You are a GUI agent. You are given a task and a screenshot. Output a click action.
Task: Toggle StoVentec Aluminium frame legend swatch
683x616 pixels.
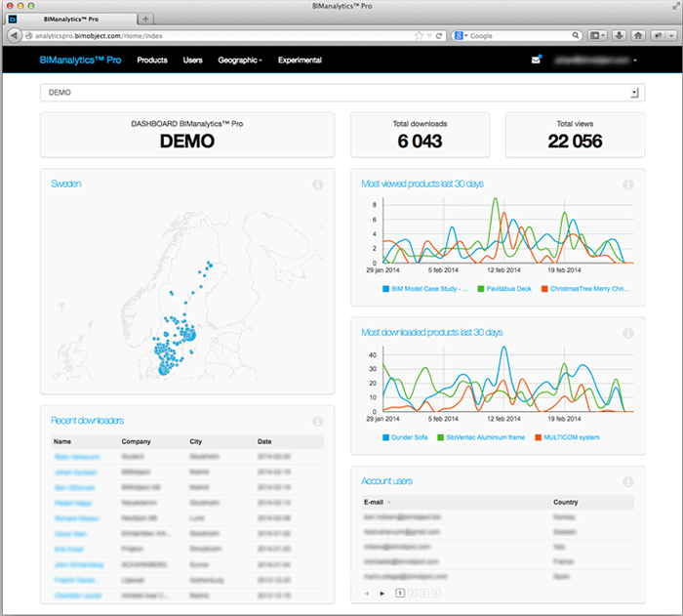tap(440, 437)
